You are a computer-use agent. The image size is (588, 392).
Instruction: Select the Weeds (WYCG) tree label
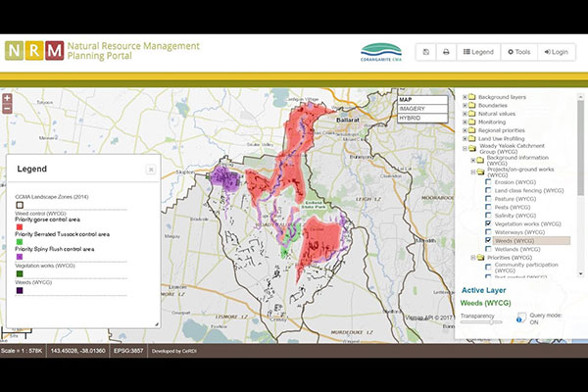pos(514,241)
